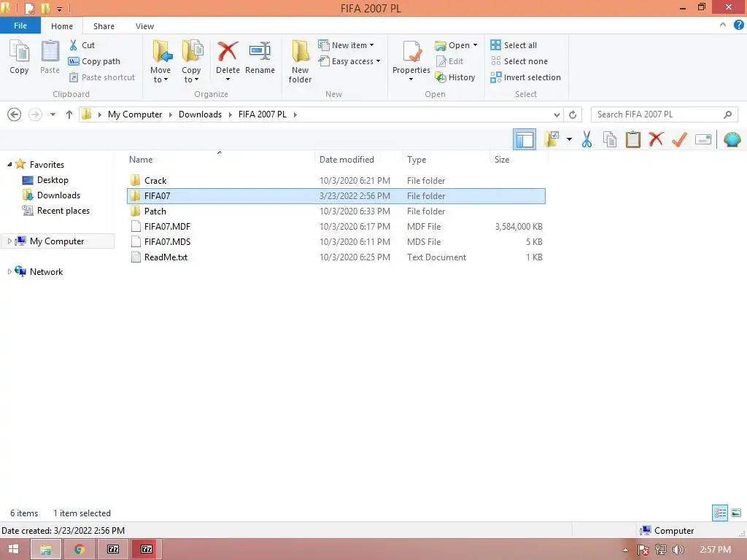Viewport: 747px width, 560px height.
Task: Open address bar previous locations dropdown
Action: point(557,114)
